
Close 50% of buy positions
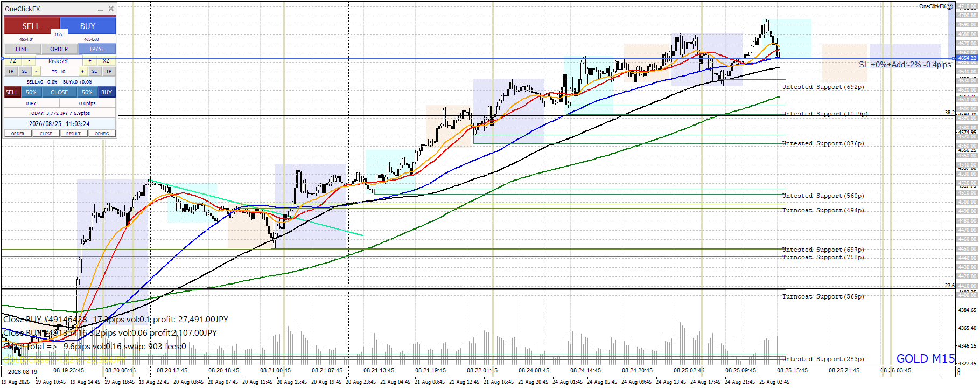[87, 92]
